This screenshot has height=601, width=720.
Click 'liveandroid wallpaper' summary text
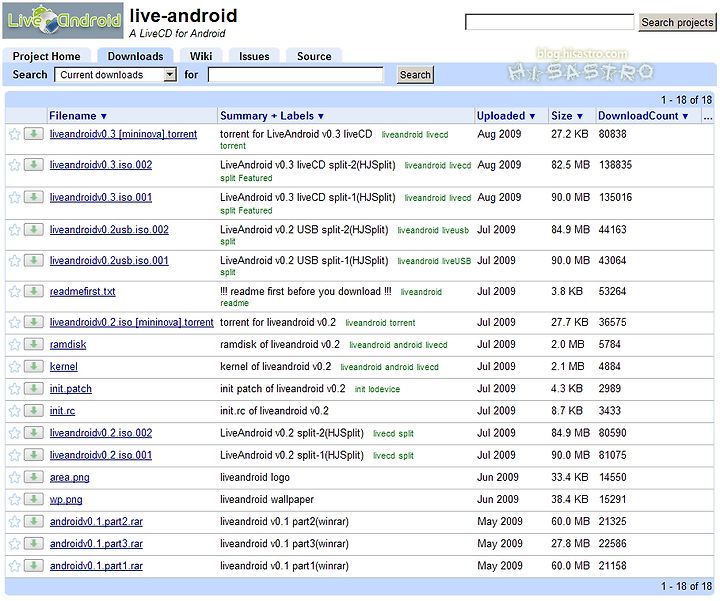[267, 499]
